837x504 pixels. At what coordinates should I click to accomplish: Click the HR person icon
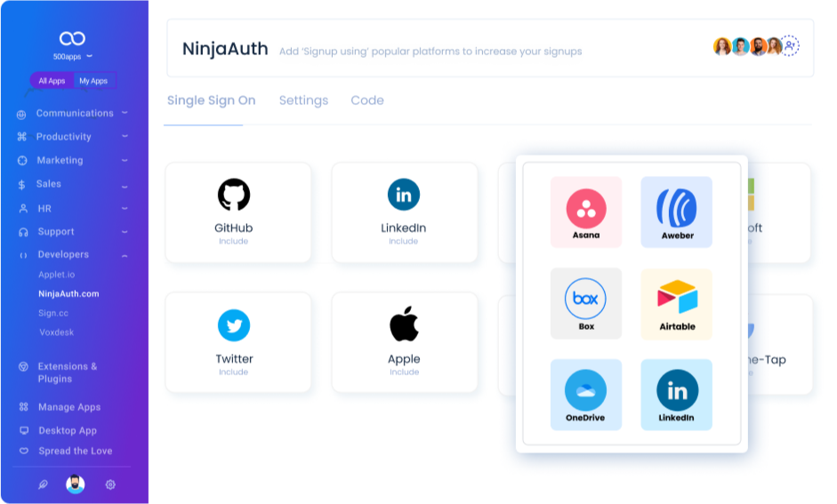[23, 209]
